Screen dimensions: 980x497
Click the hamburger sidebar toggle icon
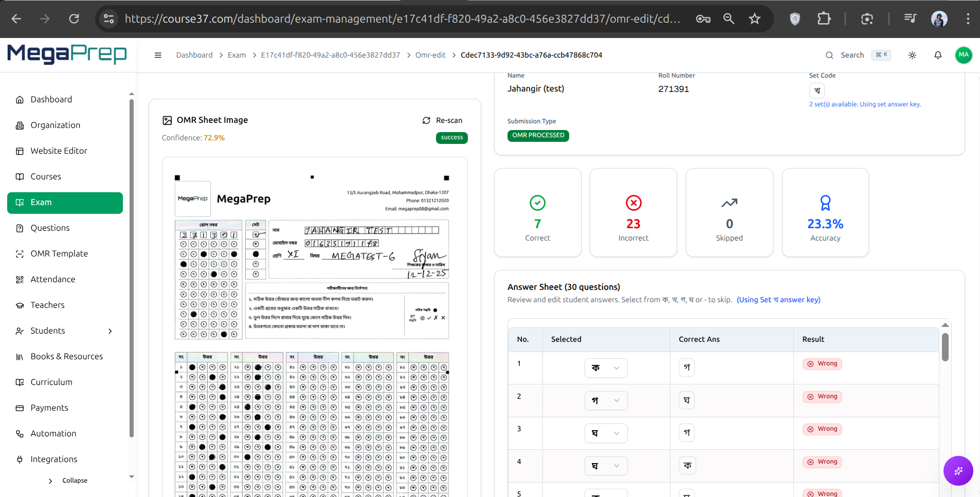pyautogui.click(x=158, y=55)
